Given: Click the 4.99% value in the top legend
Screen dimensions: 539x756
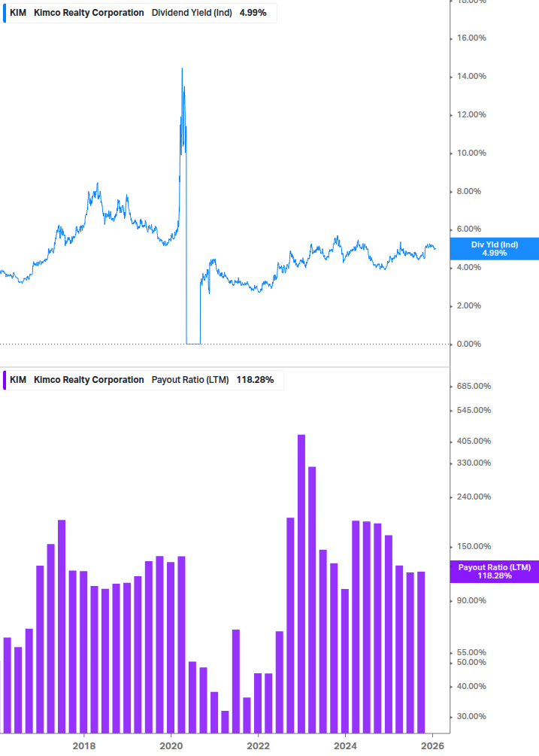Looking at the screenshot, I should [253, 13].
